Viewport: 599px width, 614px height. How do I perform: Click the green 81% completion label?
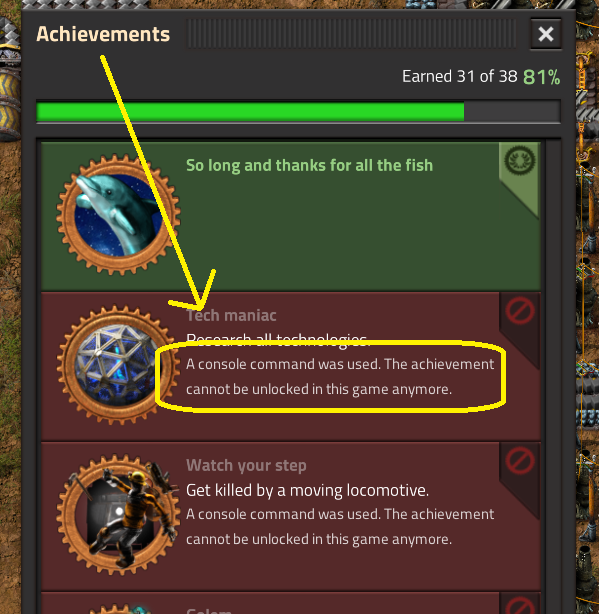(541, 77)
